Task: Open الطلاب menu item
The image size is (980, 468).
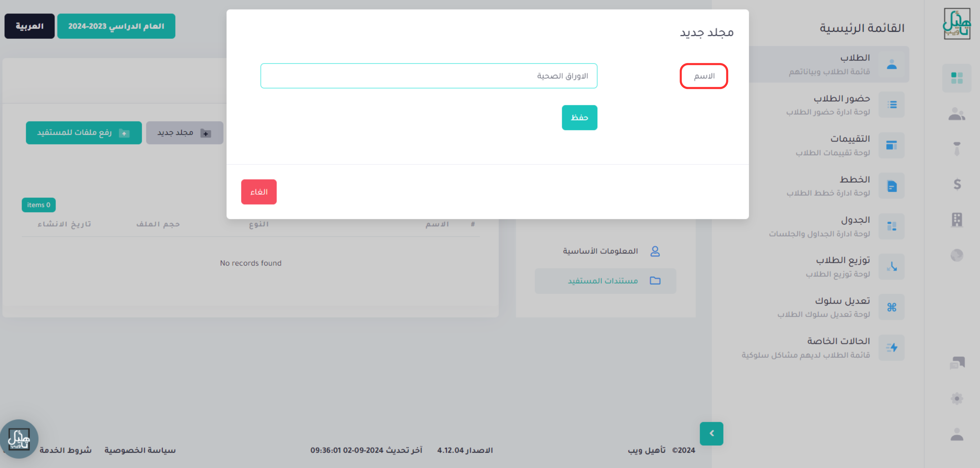Action: (x=829, y=64)
